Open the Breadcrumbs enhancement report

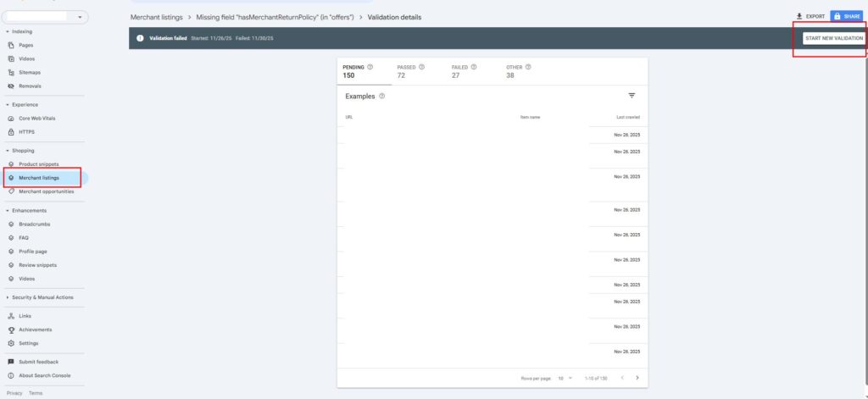(x=34, y=224)
